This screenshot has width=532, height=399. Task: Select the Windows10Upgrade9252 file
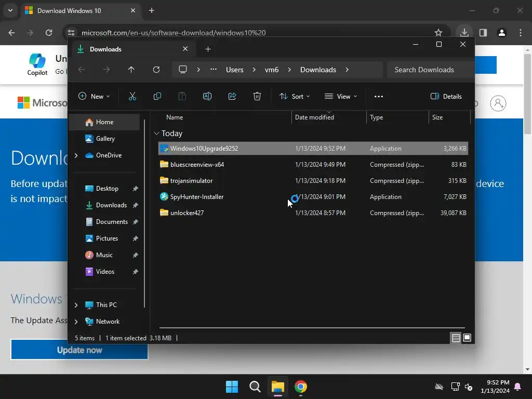click(313, 149)
